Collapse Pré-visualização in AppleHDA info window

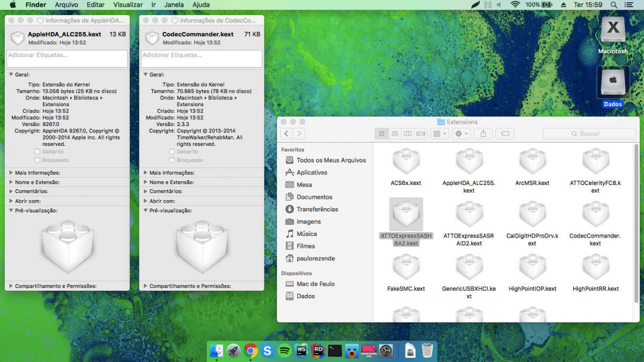coord(11,211)
